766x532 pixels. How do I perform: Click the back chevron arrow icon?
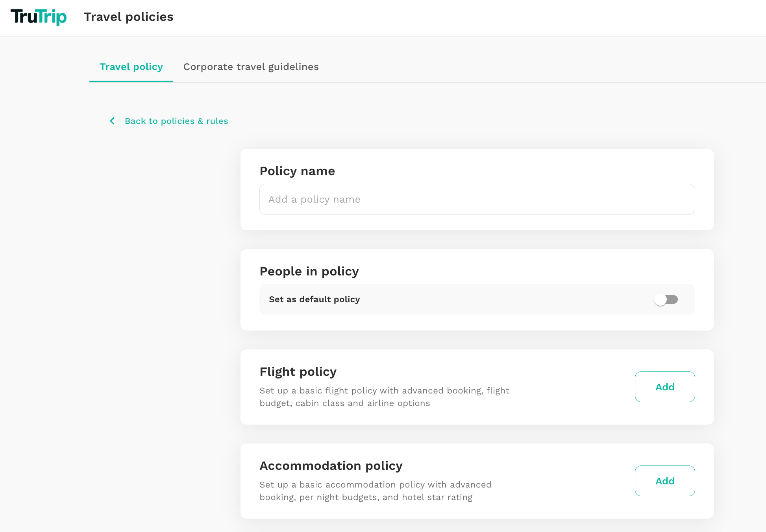pyautogui.click(x=112, y=121)
